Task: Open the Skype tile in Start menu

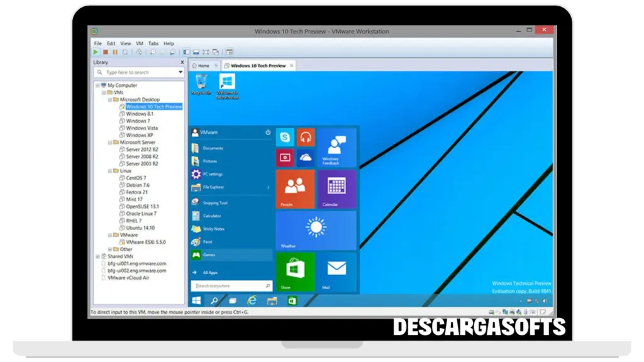Action: [x=285, y=137]
